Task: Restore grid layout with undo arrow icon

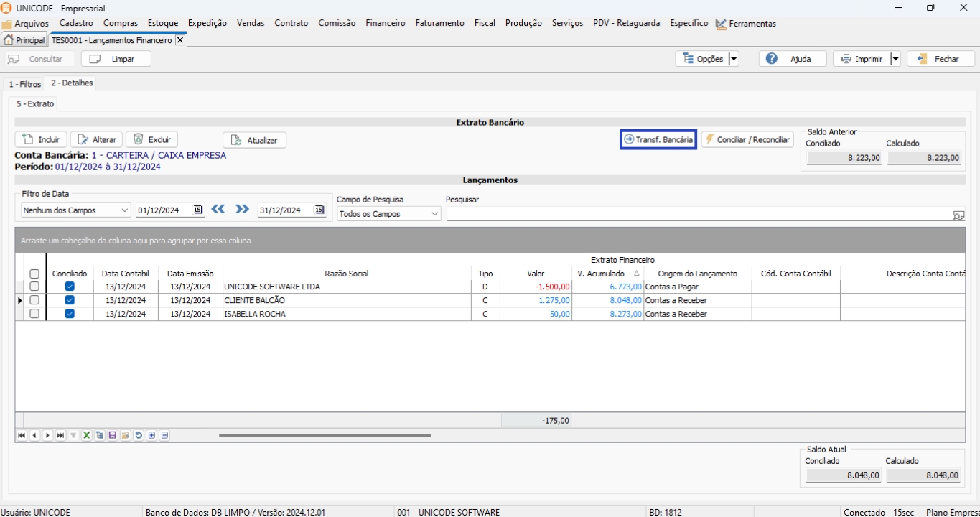Action: point(139,435)
